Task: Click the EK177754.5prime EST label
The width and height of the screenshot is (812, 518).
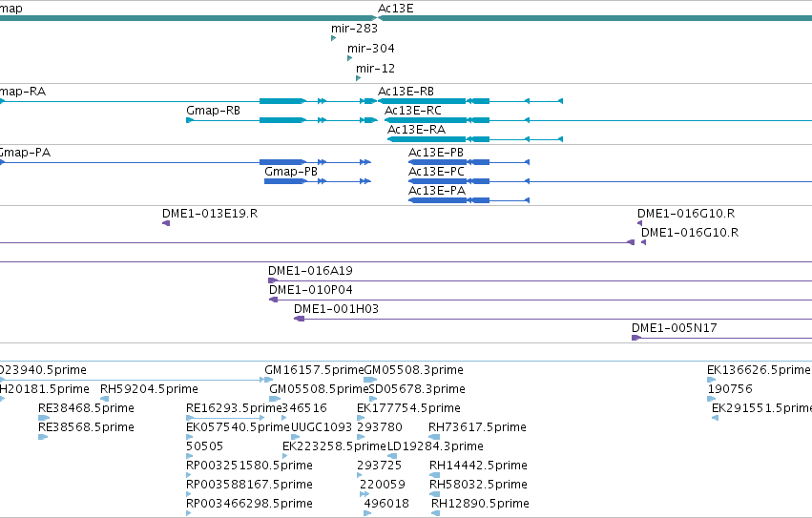Action: [408, 408]
